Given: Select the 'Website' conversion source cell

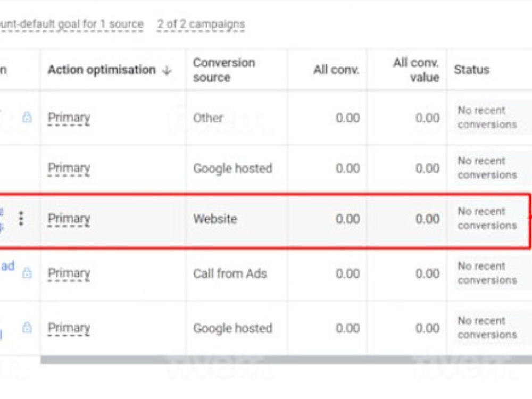Looking at the screenshot, I should tap(215, 219).
